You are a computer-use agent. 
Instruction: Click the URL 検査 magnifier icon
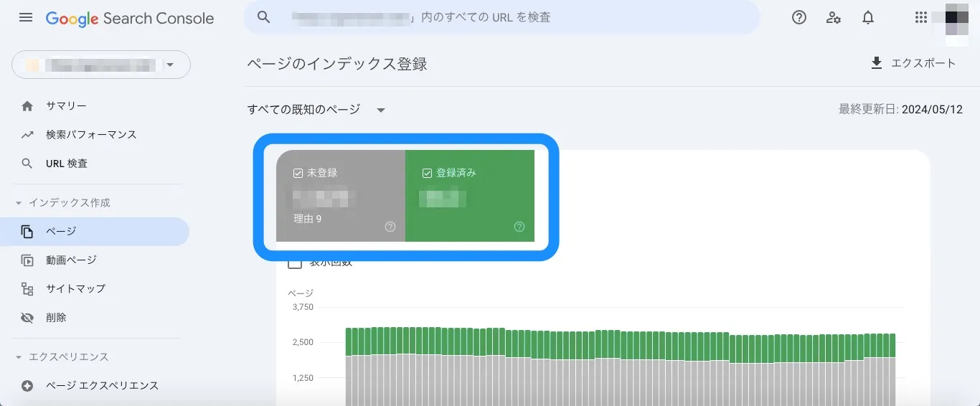point(27,164)
